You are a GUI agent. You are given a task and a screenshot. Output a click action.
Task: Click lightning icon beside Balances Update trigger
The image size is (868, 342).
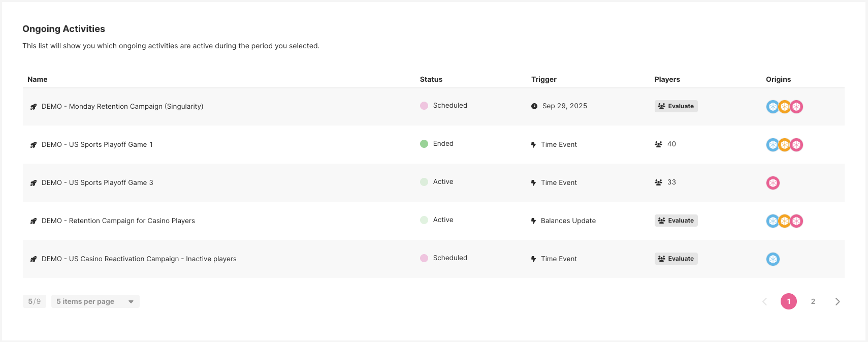pos(533,221)
